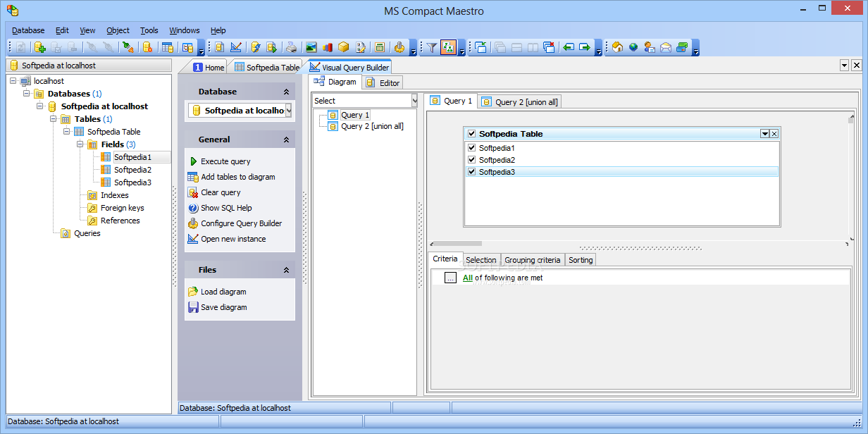
Task: Collapse the Fields tree node
Action: [80, 144]
